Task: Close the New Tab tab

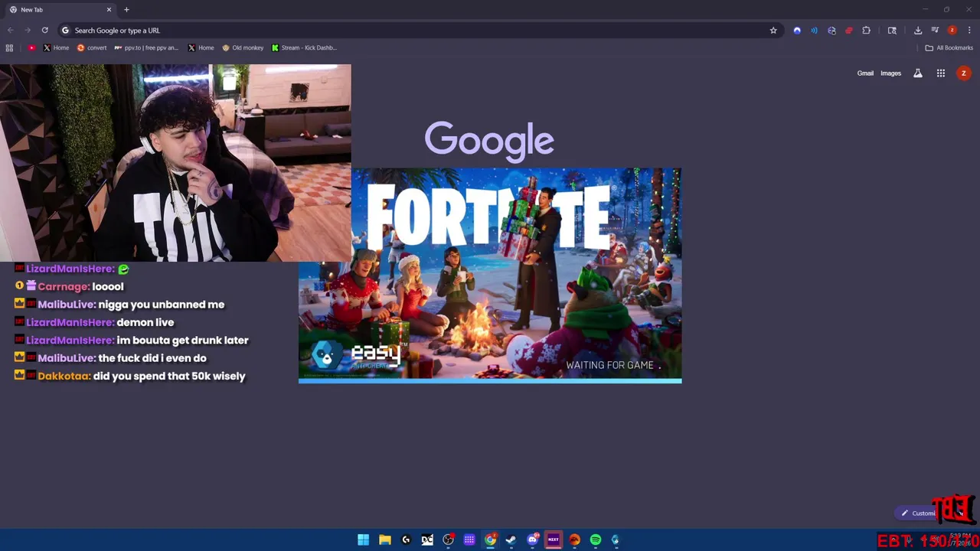Action: [109, 10]
